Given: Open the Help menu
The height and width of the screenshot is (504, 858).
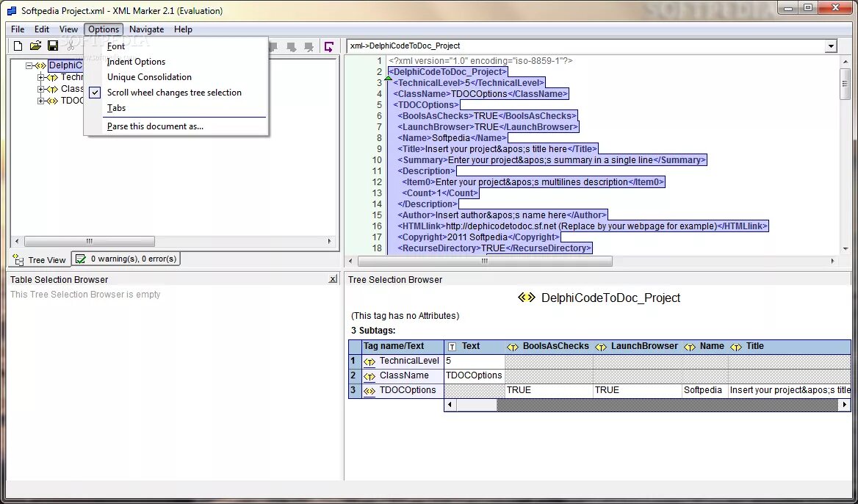Looking at the screenshot, I should tap(184, 29).
